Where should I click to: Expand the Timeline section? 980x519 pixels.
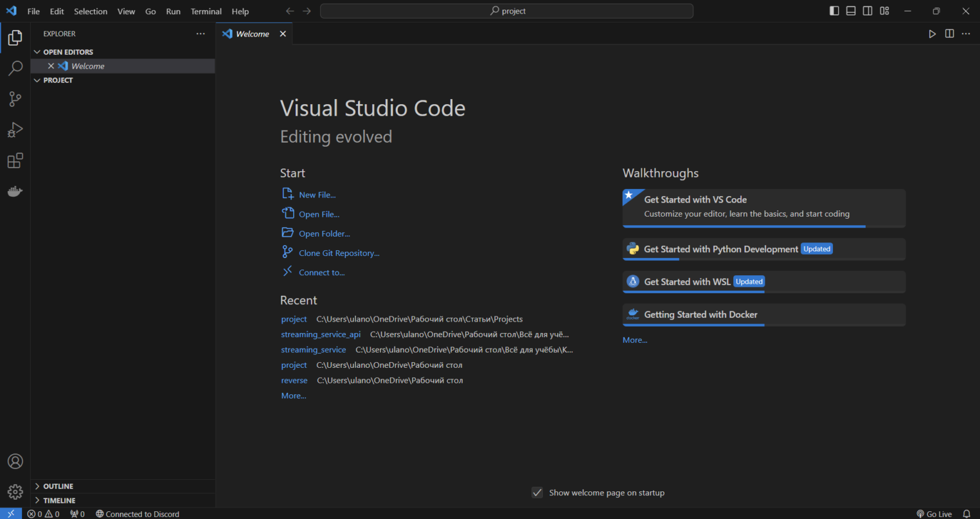click(122, 500)
